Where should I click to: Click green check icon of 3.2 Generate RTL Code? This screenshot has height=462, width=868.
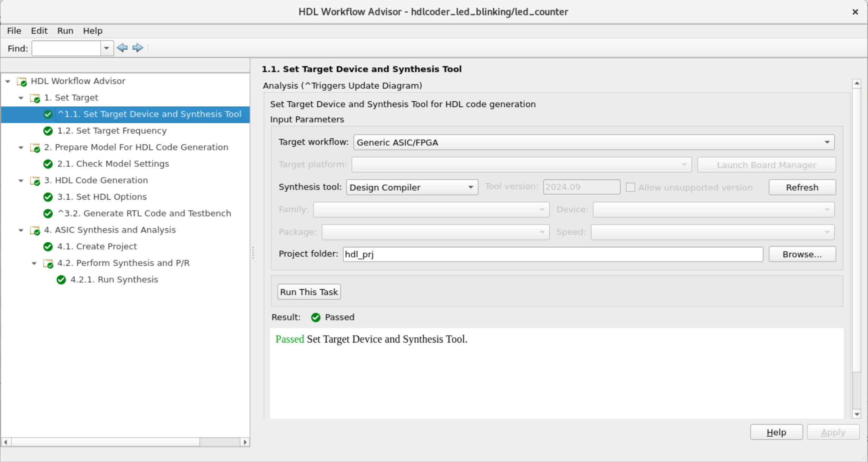tap(48, 214)
